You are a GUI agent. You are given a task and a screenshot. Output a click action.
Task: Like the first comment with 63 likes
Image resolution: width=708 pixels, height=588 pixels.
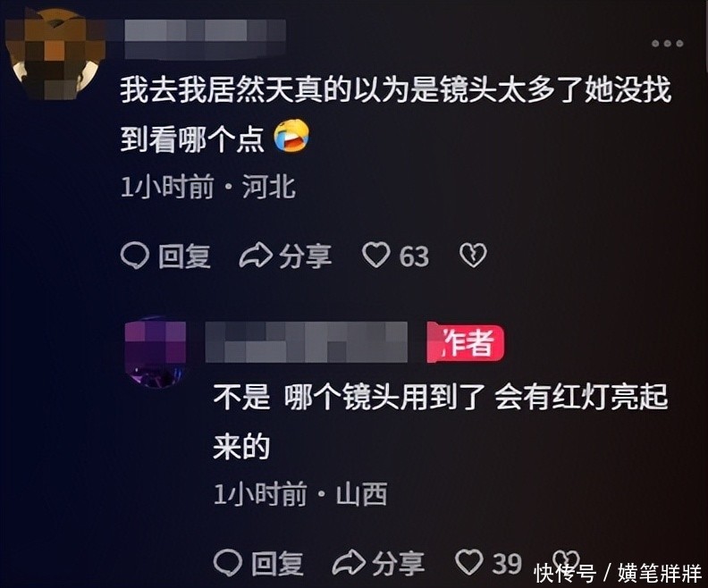(375, 256)
